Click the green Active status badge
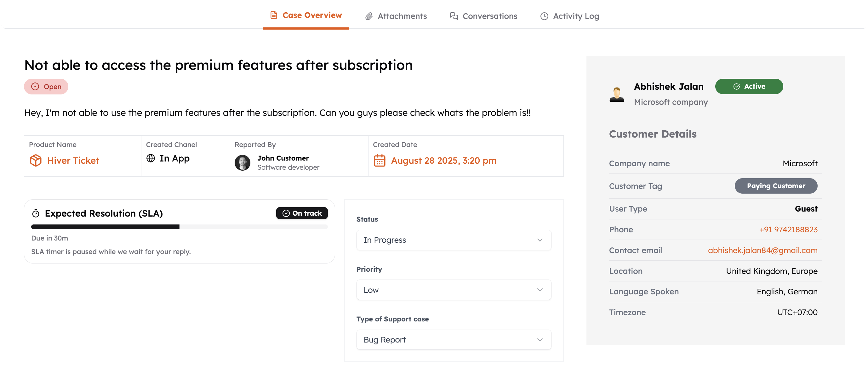This screenshot has height=391, width=868. click(x=749, y=86)
